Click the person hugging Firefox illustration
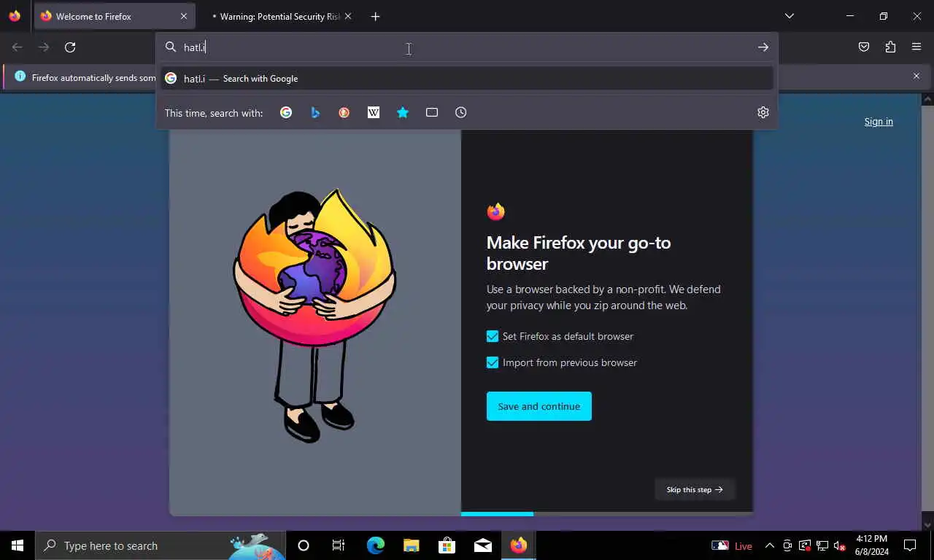934x560 pixels. tap(314, 316)
